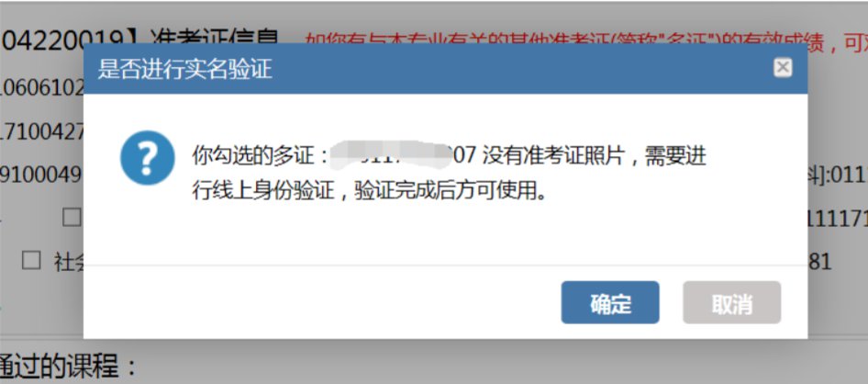868x384 pixels.
Task: Click the line 行线上身份验证，验证完成后方可使用
Action: pos(369,192)
